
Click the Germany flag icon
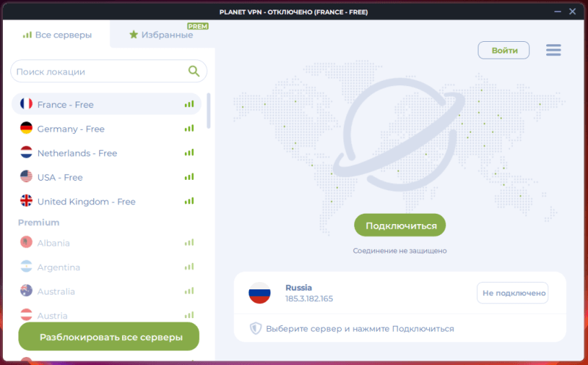pos(26,129)
